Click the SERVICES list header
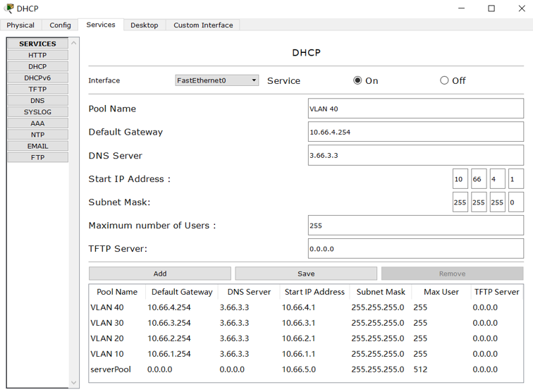Image resolution: width=533 pixels, height=392 pixels. click(x=38, y=44)
